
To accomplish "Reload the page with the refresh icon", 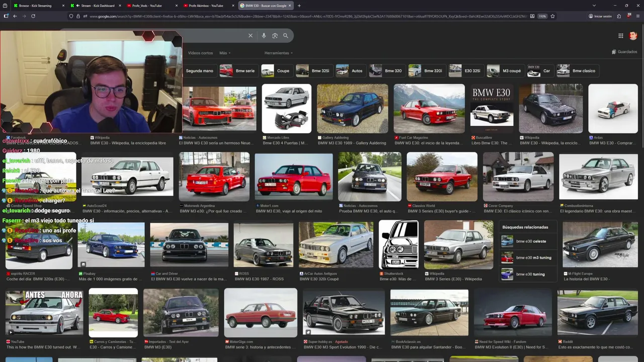I will pyautogui.click(x=33, y=16).
